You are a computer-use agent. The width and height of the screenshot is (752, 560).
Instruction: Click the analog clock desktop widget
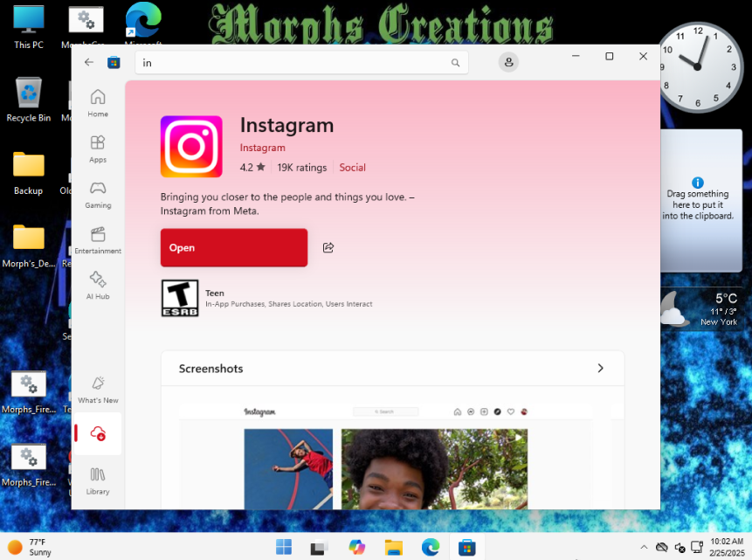tap(699, 67)
